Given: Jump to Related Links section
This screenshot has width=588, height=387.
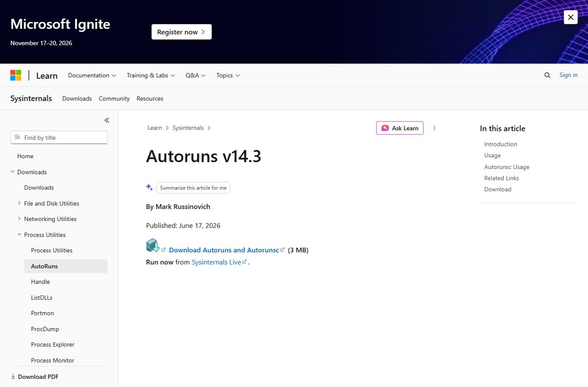Looking at the screenshot, I should click(502, 178).
